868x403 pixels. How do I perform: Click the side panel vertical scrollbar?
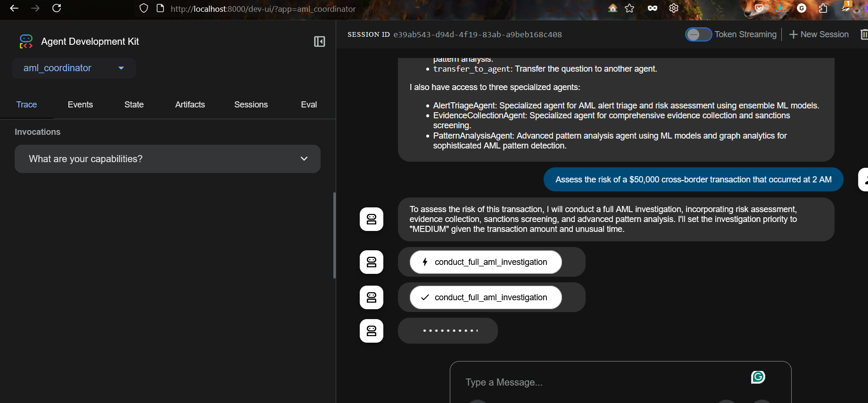(334, 235)
